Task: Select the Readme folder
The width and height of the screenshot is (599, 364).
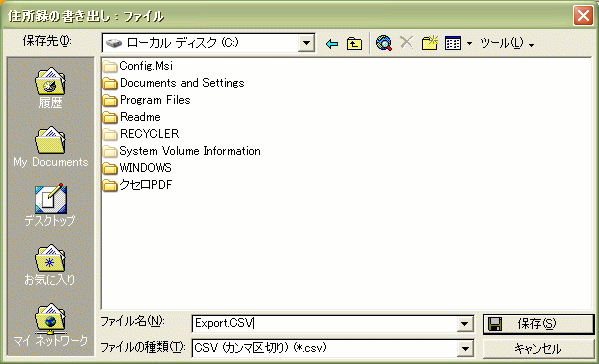Action: pyautogui.click(x=132, y=117)
